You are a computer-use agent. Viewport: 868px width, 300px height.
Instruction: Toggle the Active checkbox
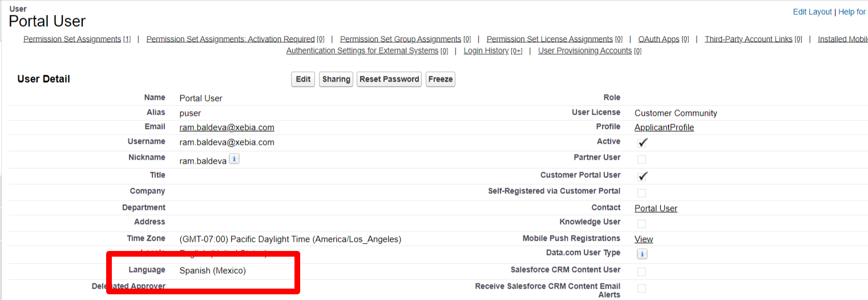pos(643,143)
